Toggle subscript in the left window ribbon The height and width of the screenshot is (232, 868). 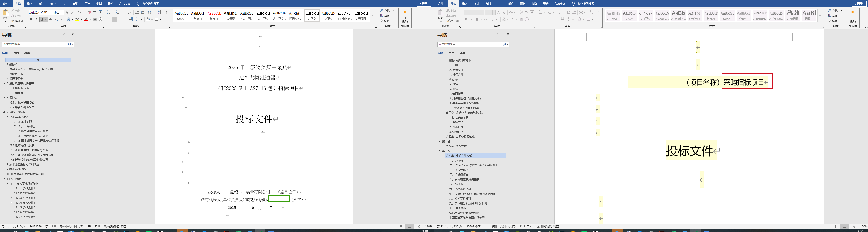point(56,20)
